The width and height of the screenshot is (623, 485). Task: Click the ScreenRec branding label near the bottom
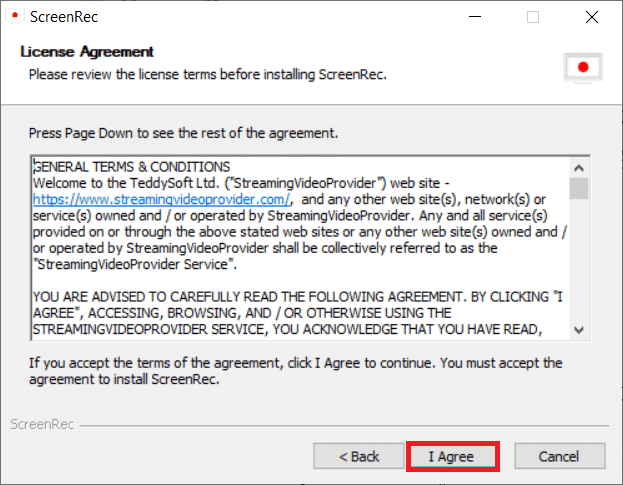point(40,424)
